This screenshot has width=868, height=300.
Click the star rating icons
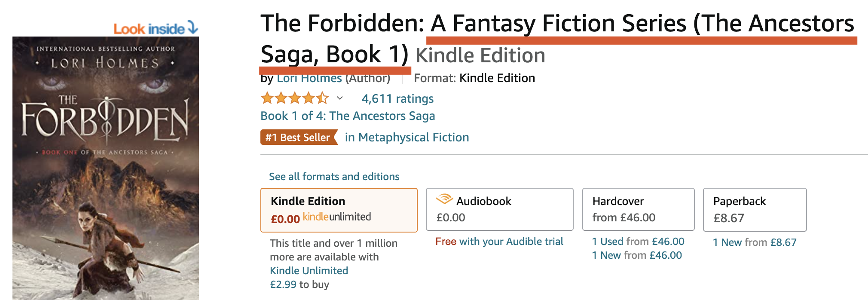[295, 98]
